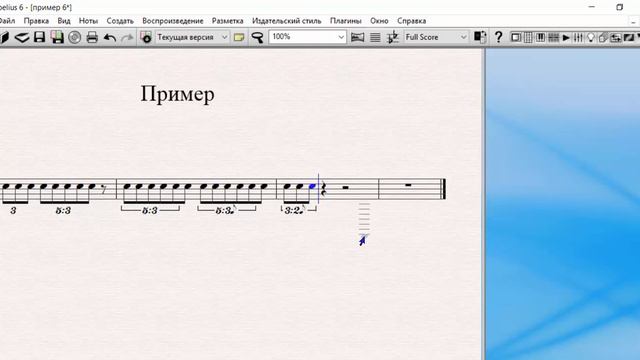Toggle Focus on Staves
The width and height of the screenshot is (640, 360).
coord(375,38)
